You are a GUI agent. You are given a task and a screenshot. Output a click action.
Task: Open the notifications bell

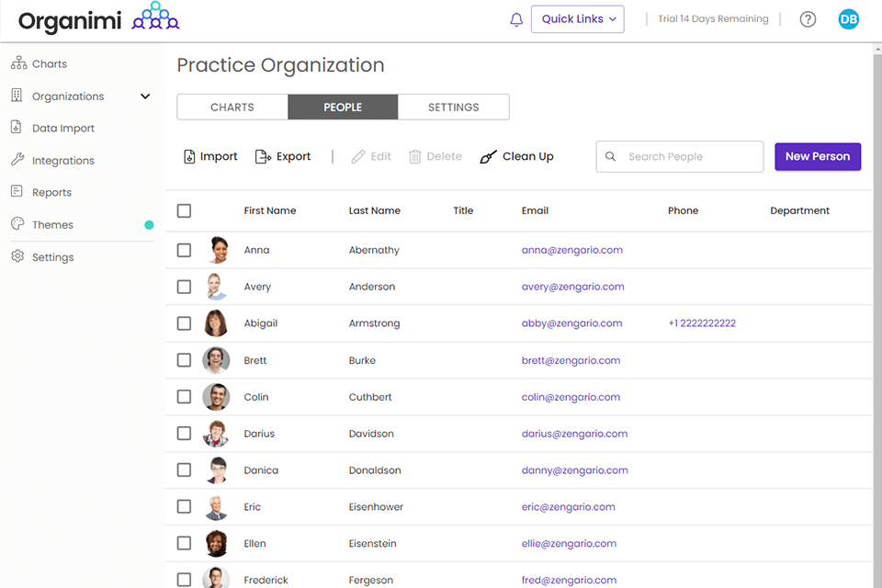click(x=515, y=19)
